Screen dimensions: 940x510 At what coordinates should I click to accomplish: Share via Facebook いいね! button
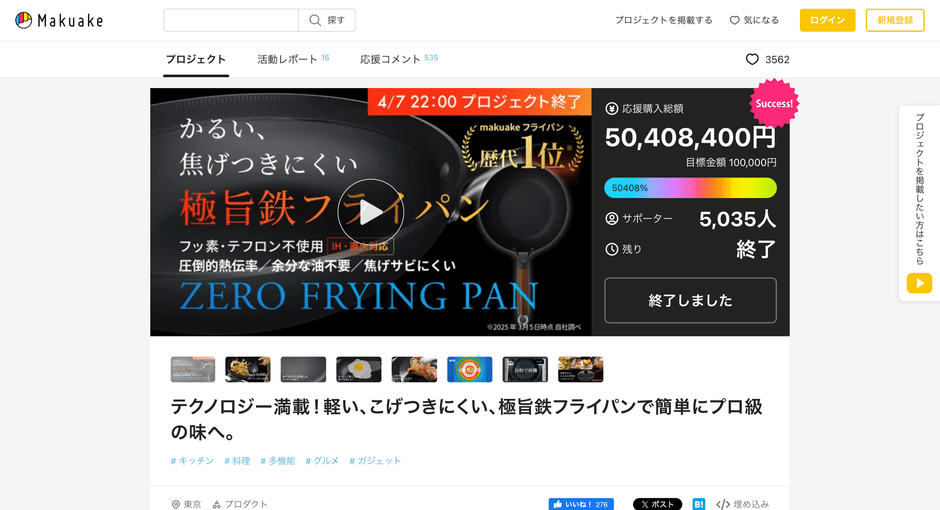[x=581, y=504]
